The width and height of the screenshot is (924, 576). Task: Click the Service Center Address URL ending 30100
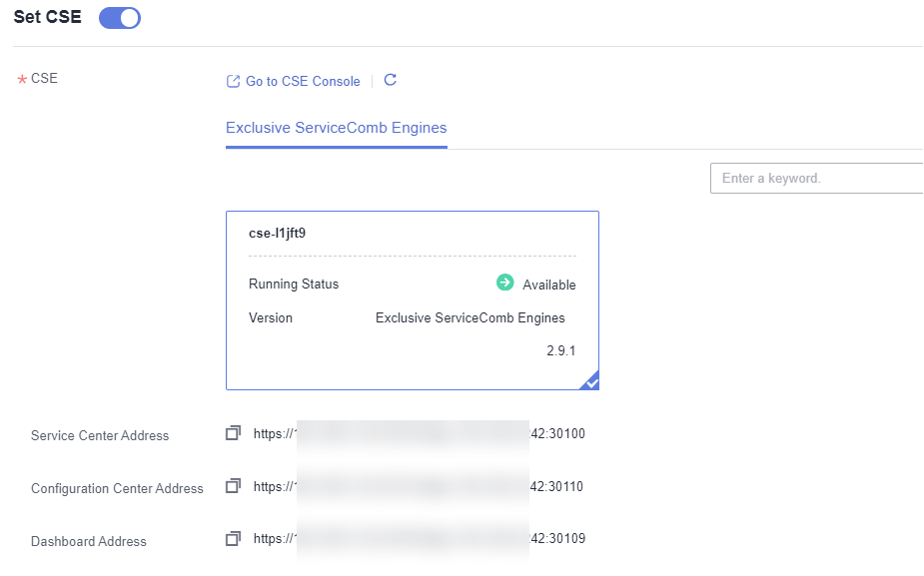pos(419,434)
